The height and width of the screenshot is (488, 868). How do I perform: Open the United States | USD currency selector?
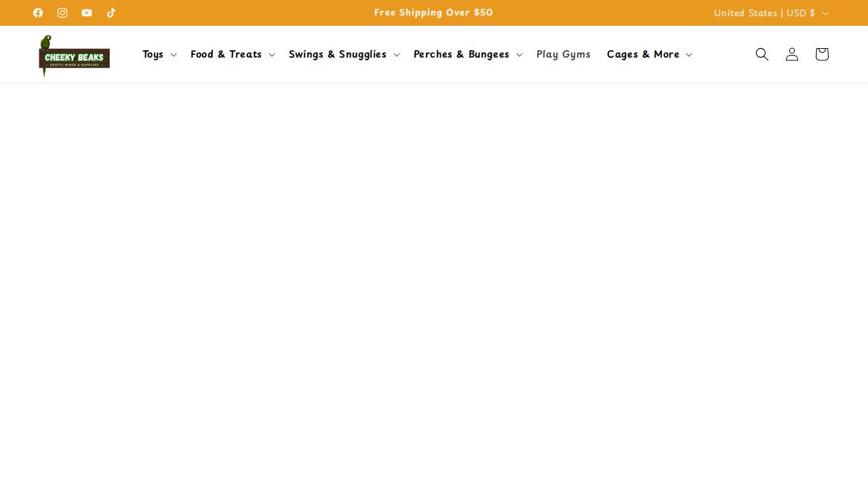click(x=770, y=12)
